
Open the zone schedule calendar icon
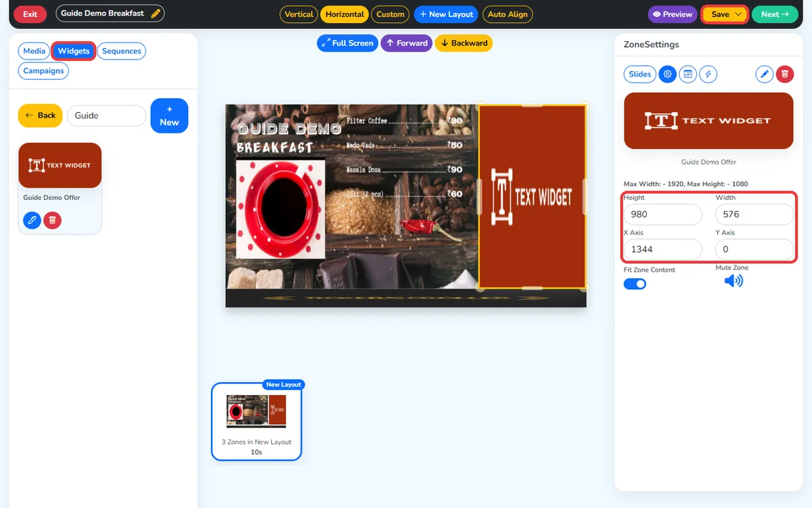tap(687, 75)
